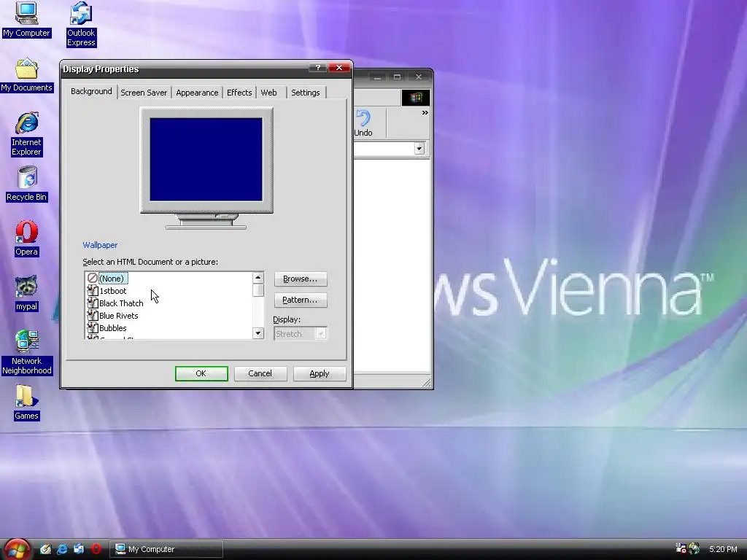
Task: Click the Undo icon in the background window
Action: click(363, 123)
